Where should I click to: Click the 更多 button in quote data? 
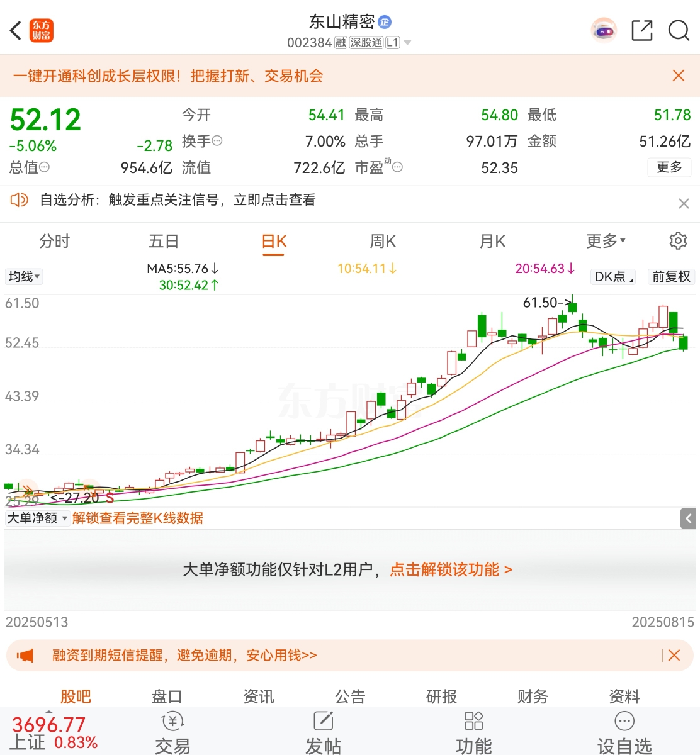point(669,167)
